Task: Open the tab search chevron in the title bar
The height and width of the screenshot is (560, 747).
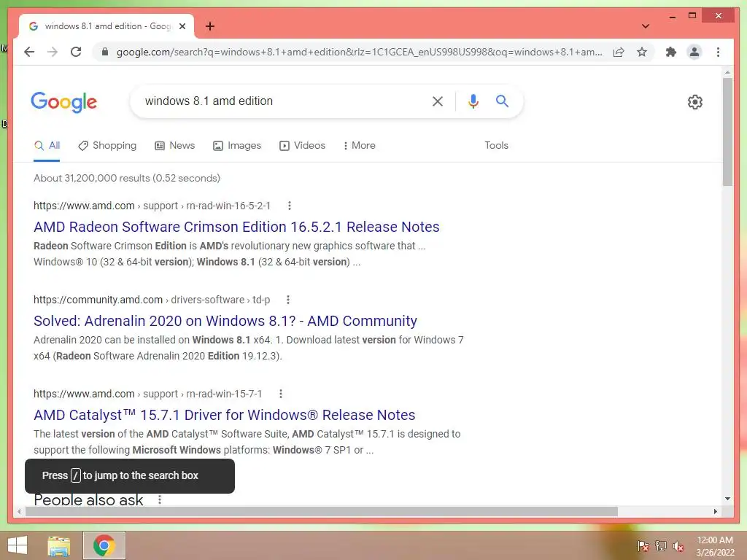Action: point(645,26)
